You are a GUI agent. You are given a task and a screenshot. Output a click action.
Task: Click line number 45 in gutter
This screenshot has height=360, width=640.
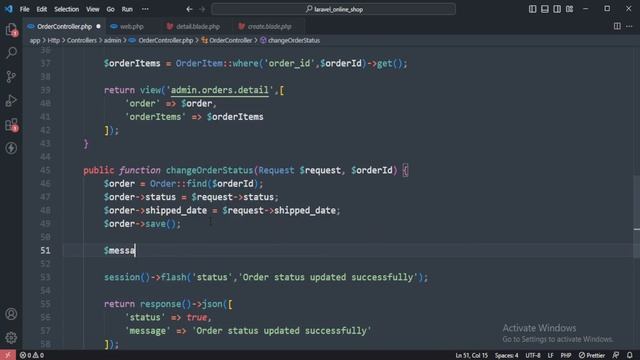pos(45,170)
